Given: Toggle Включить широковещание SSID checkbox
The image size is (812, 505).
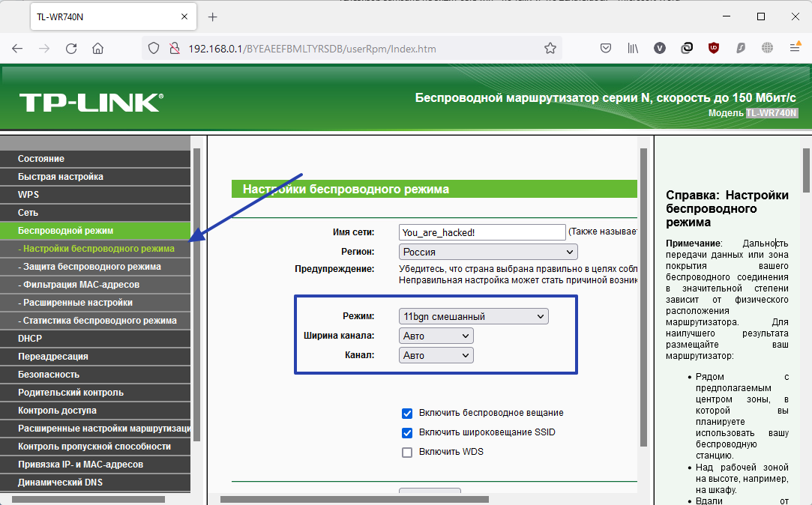Looking at the screenshot, I should [x=407, y=433].
